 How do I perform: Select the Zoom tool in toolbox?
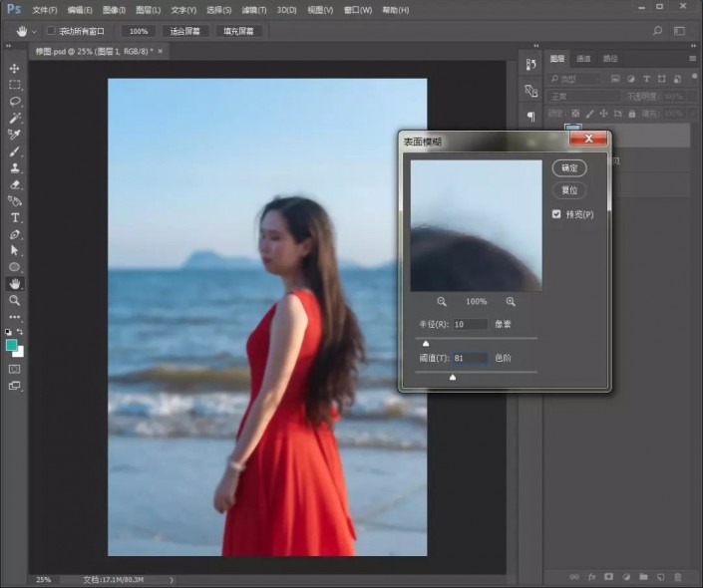(x=14, y=300)
